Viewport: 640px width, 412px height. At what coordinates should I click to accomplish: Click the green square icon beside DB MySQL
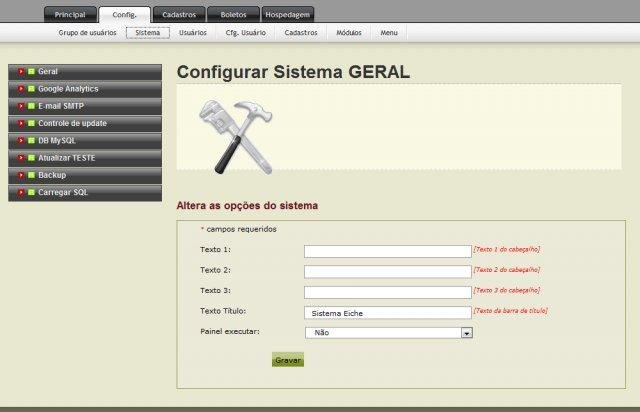click(31, 140)
